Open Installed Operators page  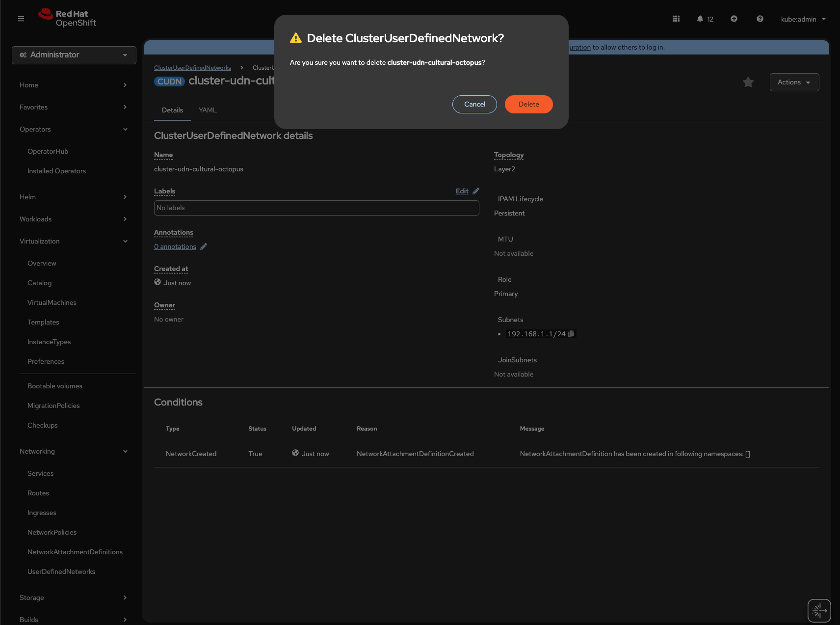56,171
